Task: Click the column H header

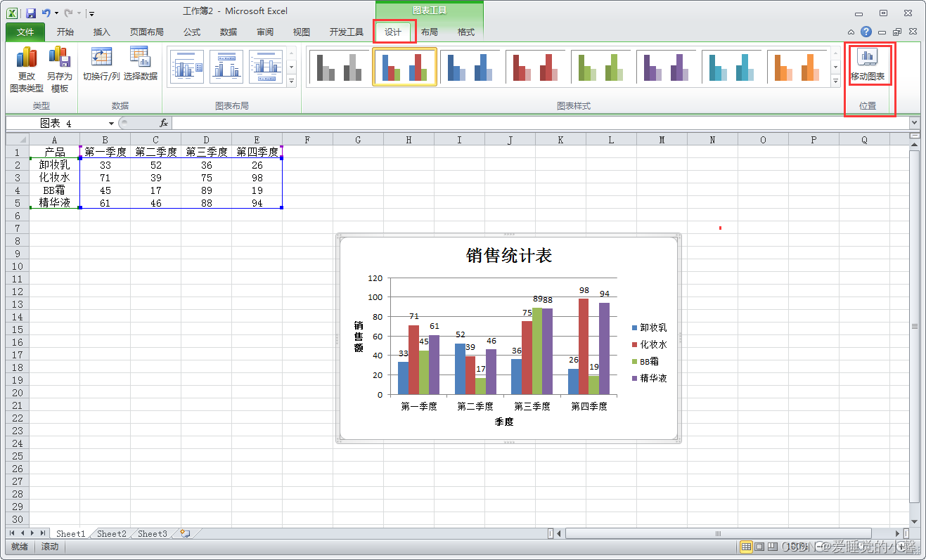Action: click(409, 139)
